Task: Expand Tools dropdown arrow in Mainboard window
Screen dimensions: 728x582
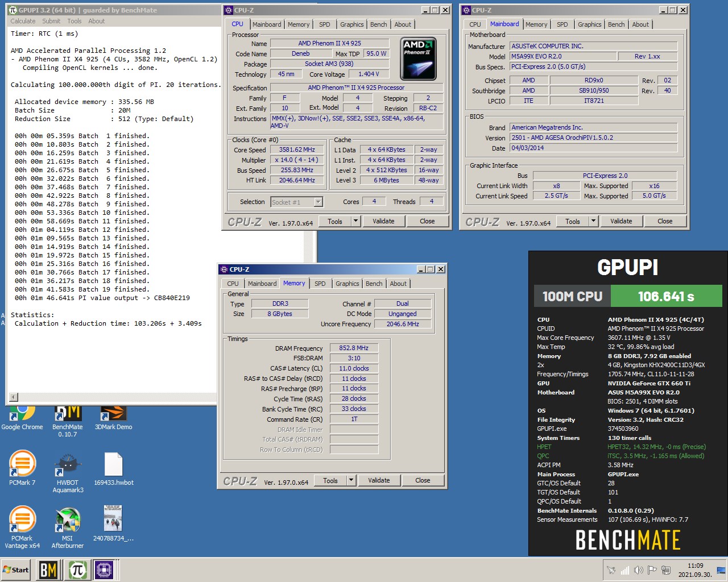Action: pyautogui.click(x=594, y=221)
